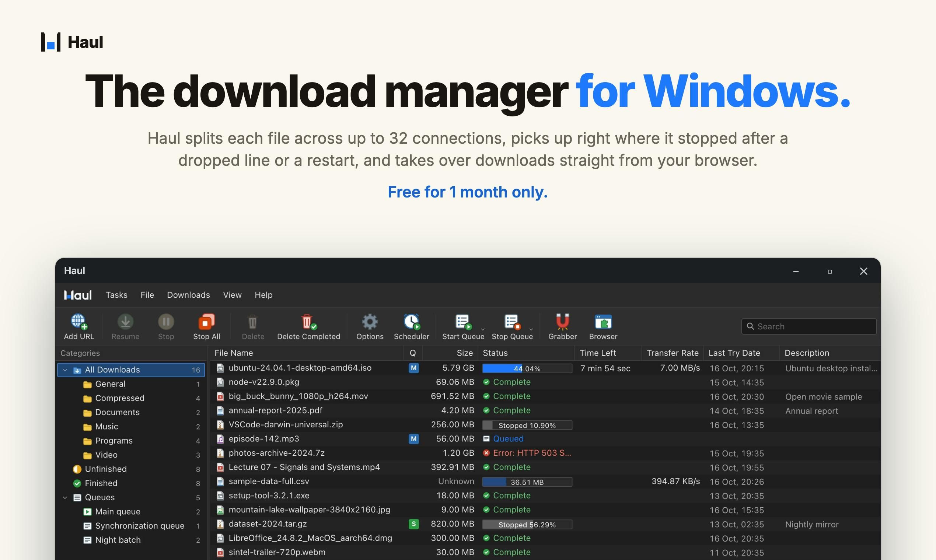Click the Start Queue icon
Image resolution: width=936 pixels, height=560 pixels.
[x=463, y=322]
